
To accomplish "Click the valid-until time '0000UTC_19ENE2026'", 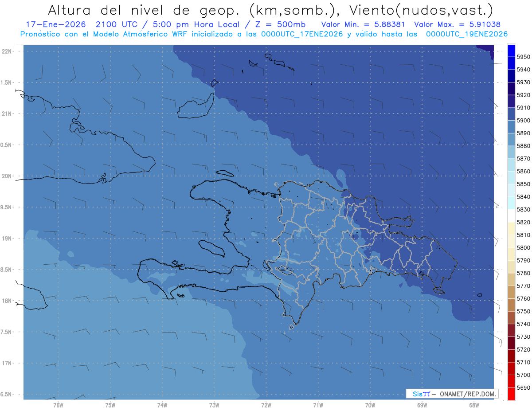I will [467, 34].
